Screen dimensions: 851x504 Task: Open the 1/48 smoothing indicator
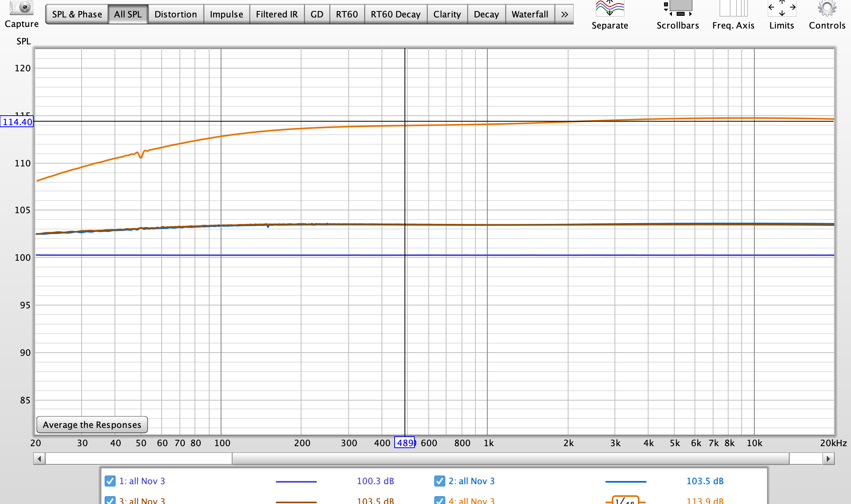[625, 501]
